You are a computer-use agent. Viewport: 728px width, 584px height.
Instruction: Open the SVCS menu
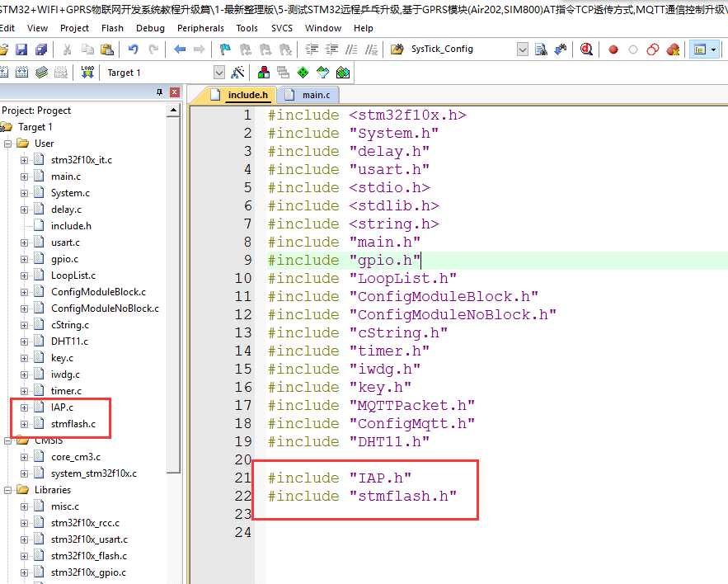282,28
